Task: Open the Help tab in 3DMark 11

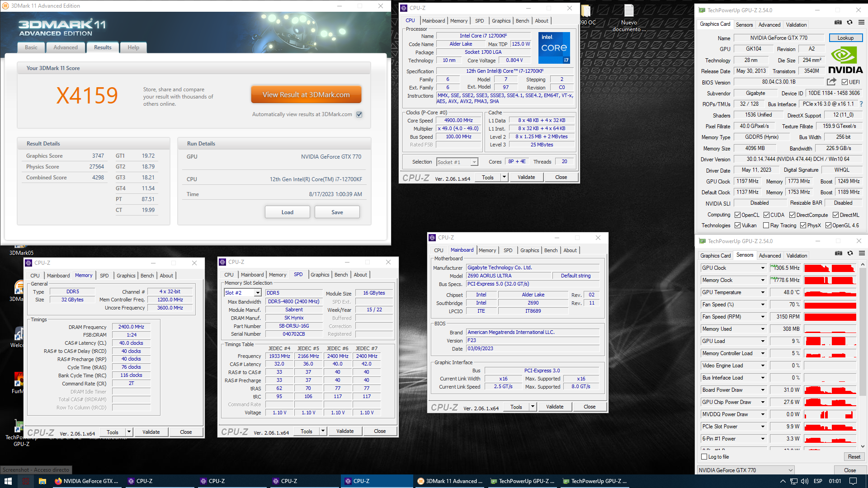Action: 133,47
